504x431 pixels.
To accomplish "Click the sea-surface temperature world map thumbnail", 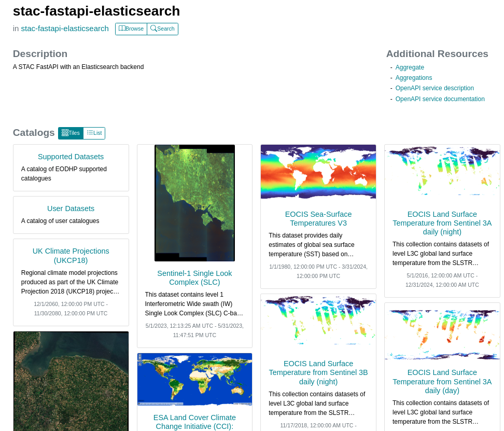I will tap(318, 172).
